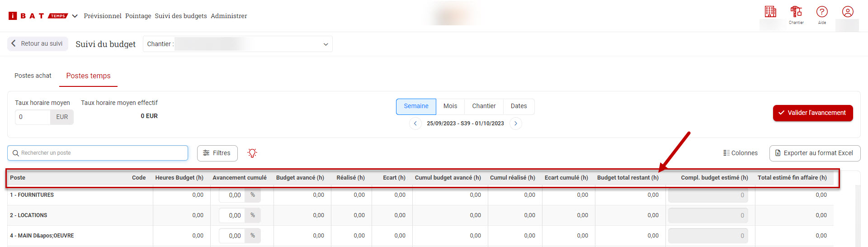
Task: Click Compl. budget estimé field for FOURNITURES
Action: (708, 195)
